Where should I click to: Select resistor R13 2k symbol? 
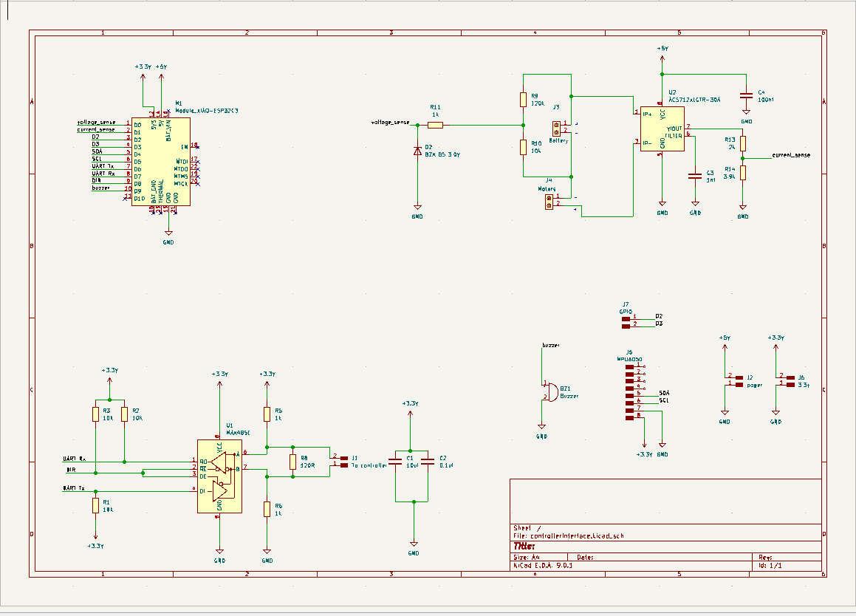click(x=742, y=143)
